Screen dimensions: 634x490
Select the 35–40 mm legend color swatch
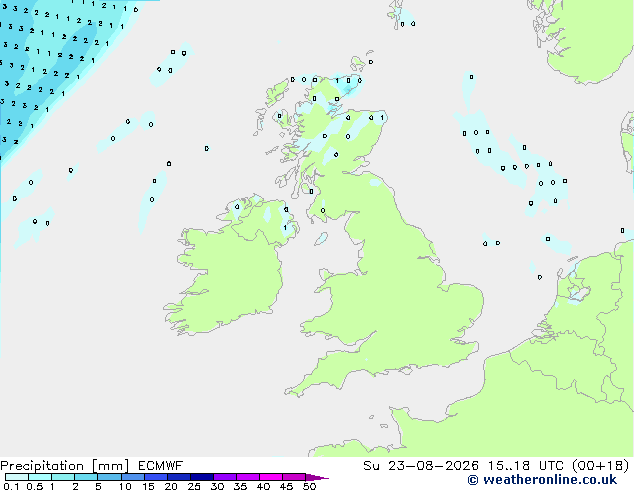tap(247, 477)
